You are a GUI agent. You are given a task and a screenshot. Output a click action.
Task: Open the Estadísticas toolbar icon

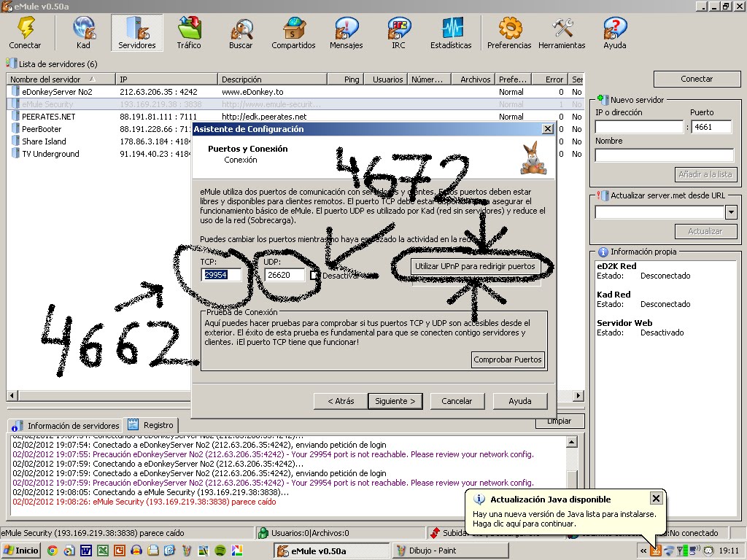click(x=451, y=32)
